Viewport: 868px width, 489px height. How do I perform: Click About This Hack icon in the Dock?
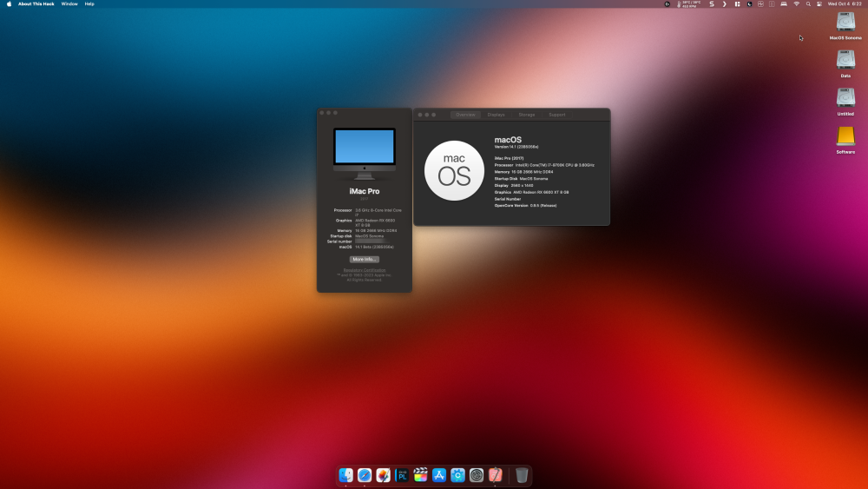[496, 475]
